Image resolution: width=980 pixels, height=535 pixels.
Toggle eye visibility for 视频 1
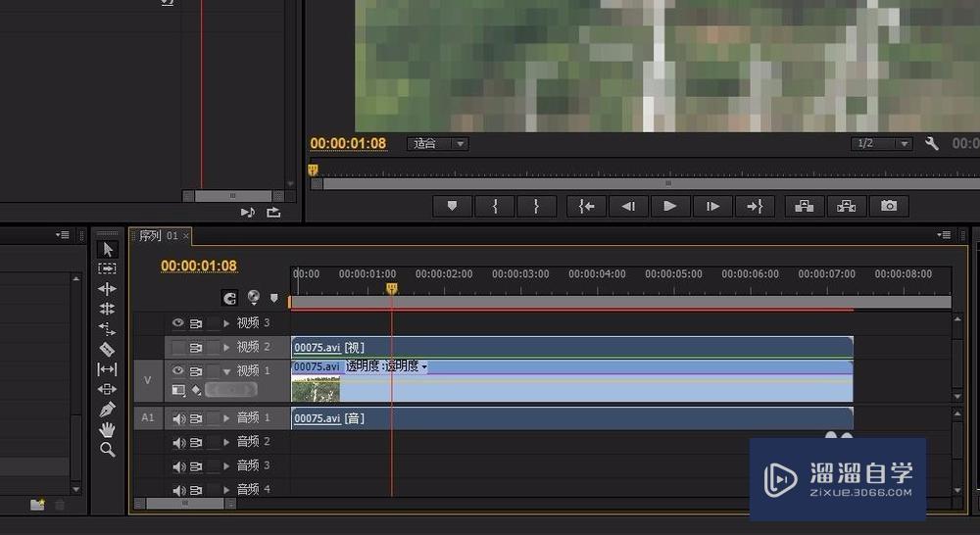177,370
